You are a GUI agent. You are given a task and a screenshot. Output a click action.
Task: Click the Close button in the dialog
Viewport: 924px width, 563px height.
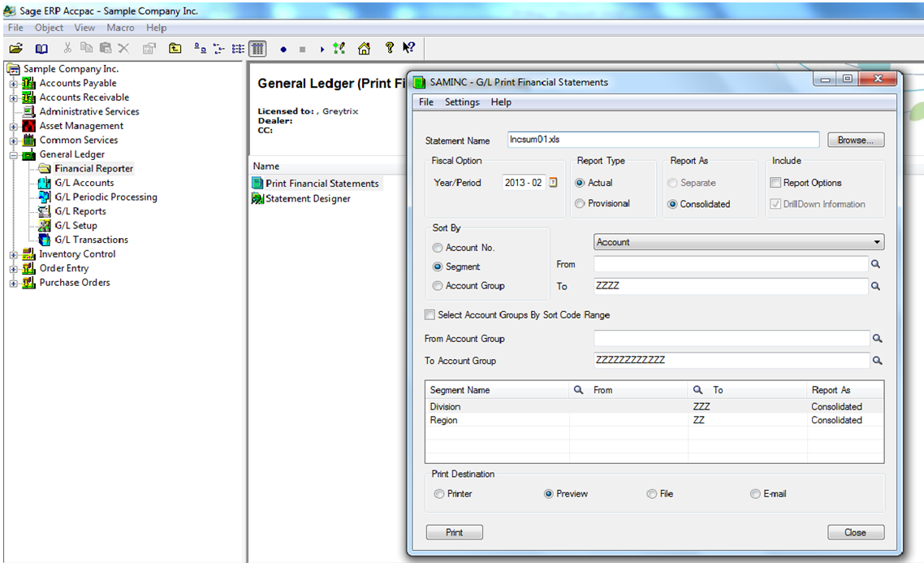coord(855,532)
